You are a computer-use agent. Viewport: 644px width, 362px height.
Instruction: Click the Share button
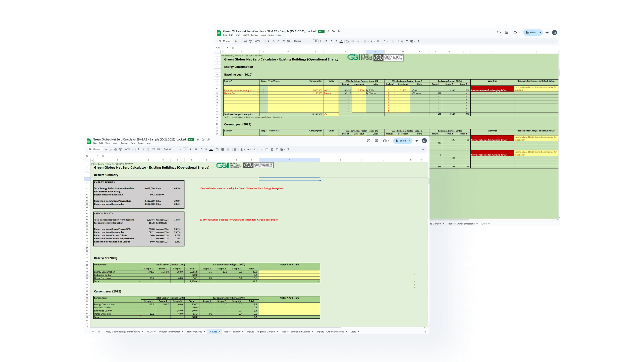point(402,141)
